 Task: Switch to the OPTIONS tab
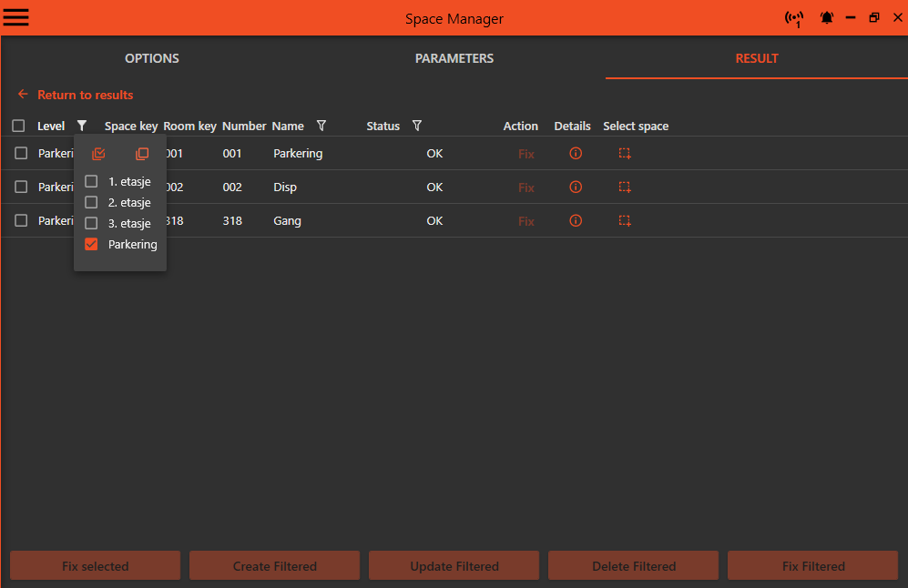tap(152, 58)
